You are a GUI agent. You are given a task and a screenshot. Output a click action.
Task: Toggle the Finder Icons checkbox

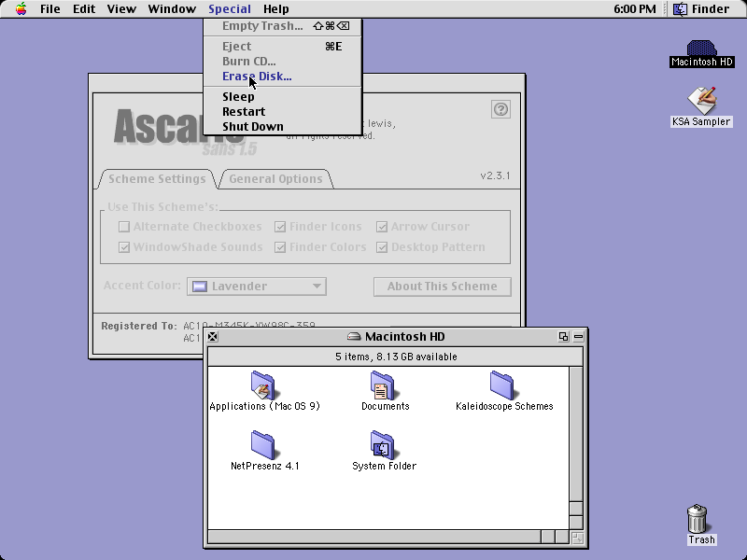280,227
